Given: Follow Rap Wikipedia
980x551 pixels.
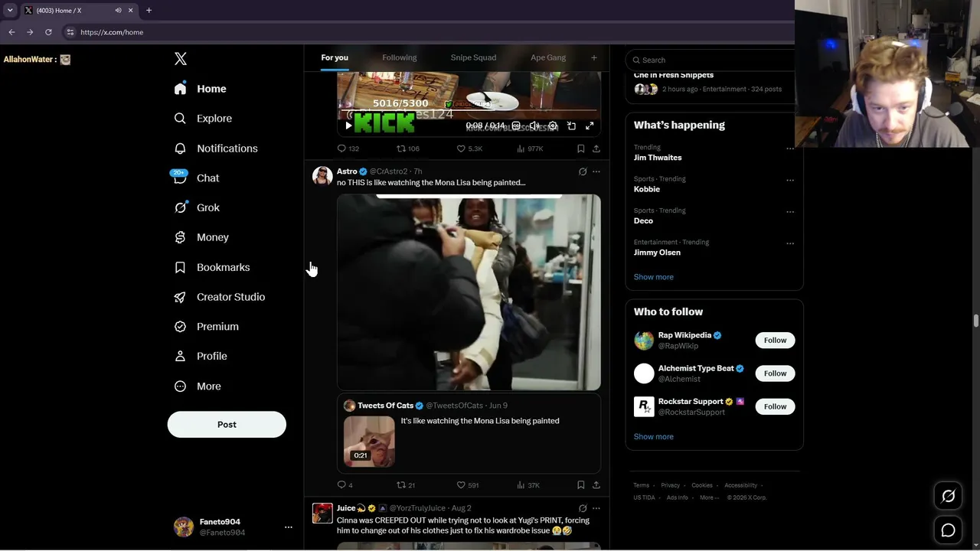Looking at the screenshot, I should pyautogui.click(x=775, y=341).
